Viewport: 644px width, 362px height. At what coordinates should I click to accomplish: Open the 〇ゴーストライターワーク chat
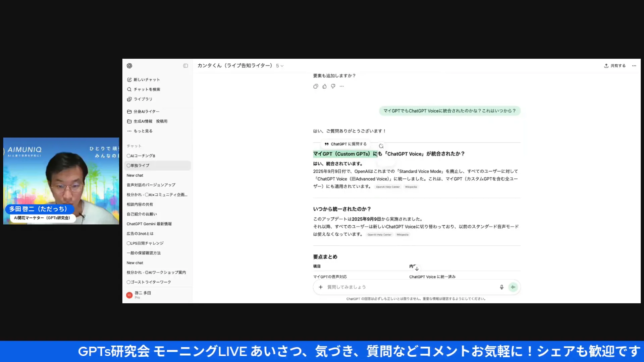click(x=158, y=282)
